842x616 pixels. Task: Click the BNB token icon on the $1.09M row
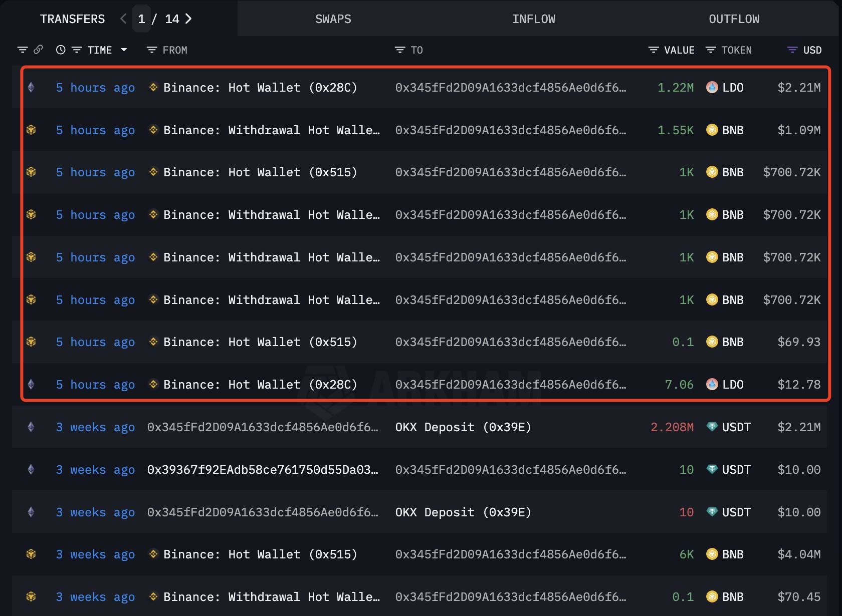712,130
